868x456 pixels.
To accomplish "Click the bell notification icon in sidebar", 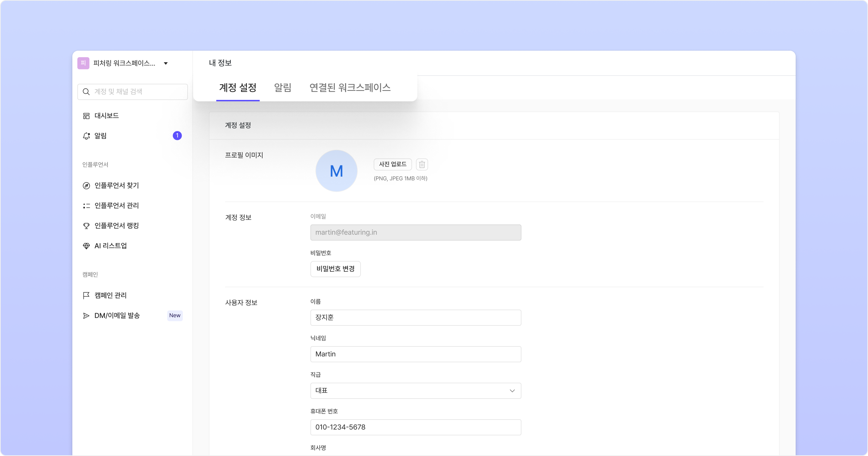I will (x=86, y=136).
